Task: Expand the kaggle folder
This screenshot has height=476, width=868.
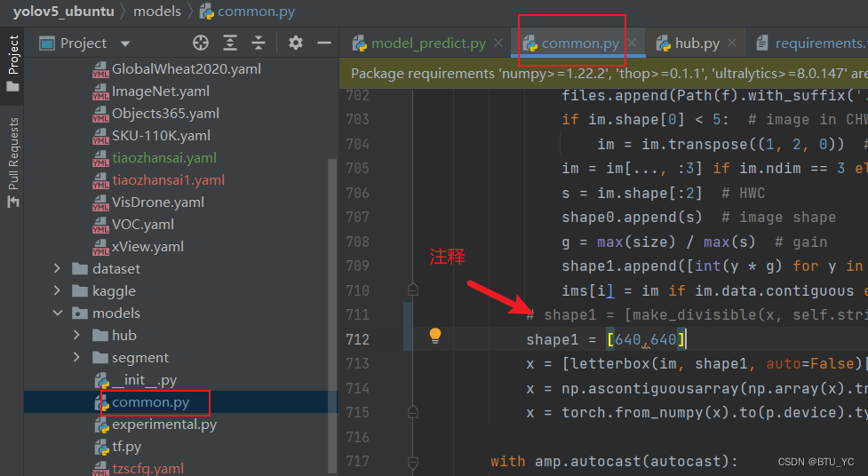Action: (x=57, y=290)
